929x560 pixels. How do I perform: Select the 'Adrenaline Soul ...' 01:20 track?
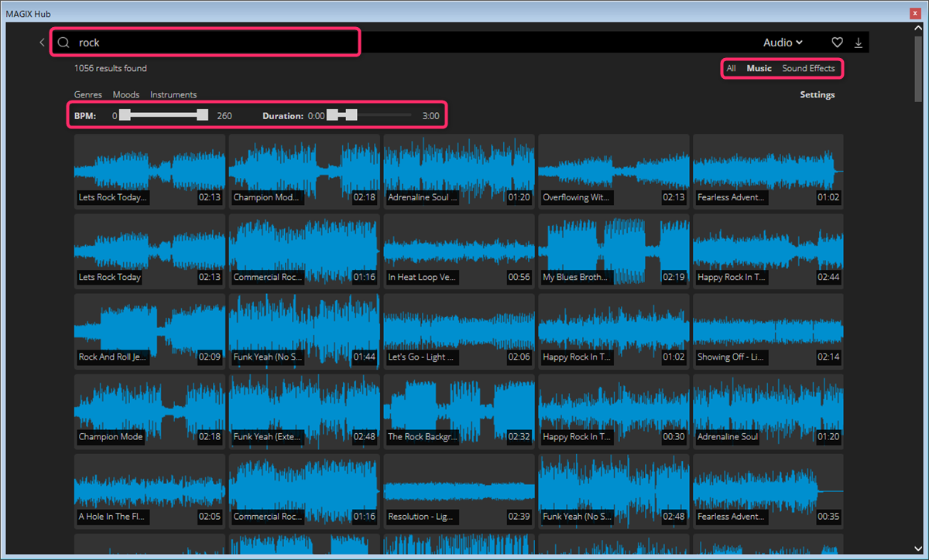click(x=459, y=171)
